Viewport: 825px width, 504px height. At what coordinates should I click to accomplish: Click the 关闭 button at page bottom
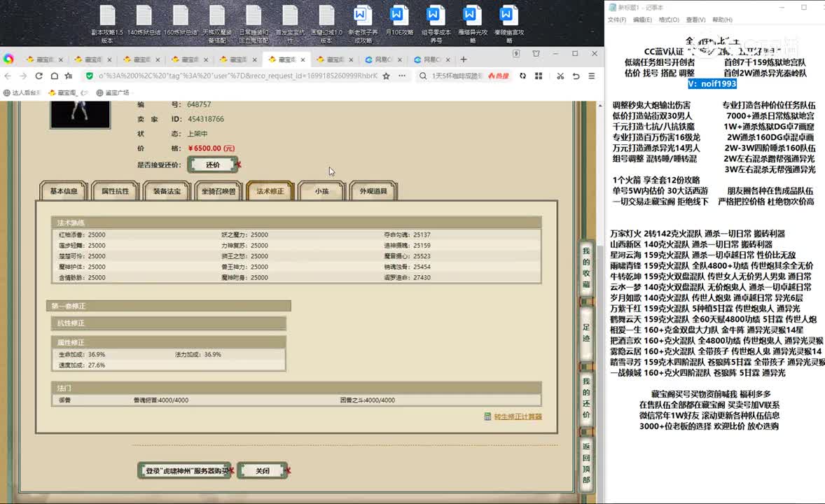[x=263, y=471]
